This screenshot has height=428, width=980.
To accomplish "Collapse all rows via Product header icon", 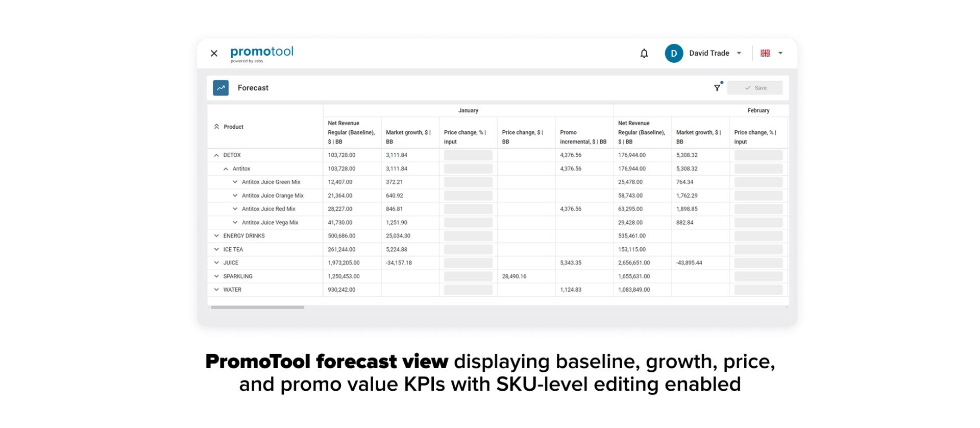I will (x=216, y=127).
